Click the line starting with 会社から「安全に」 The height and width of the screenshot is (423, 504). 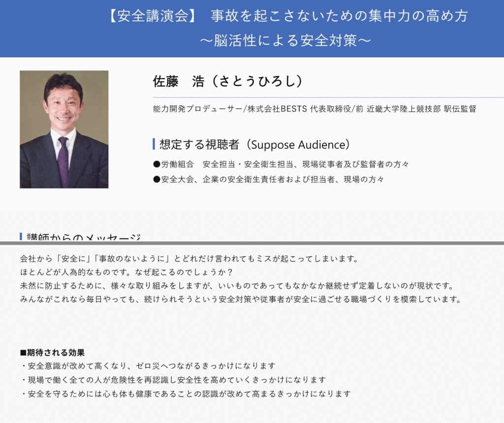(189, 259)
